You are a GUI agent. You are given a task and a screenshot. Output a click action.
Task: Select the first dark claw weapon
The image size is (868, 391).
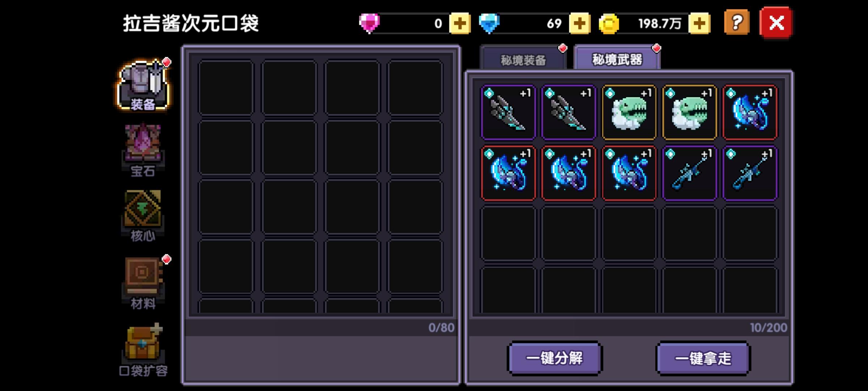tap(508, 112)
